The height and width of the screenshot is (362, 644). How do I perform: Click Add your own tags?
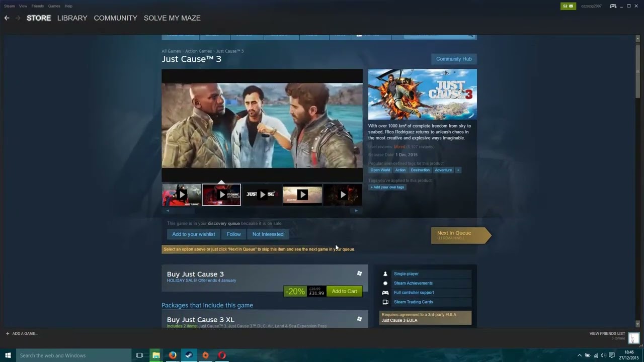click(387, 187)
